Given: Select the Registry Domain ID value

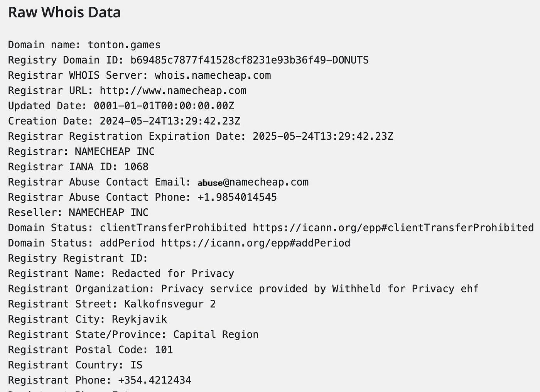Looking at the screenshot, I should [250, 60].
